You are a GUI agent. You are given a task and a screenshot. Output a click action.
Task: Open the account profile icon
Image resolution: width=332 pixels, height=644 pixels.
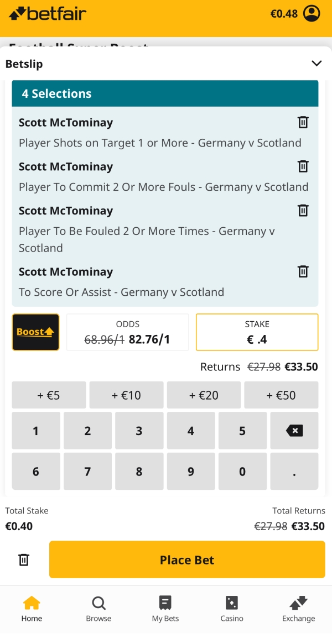click(x=312, y=13)
